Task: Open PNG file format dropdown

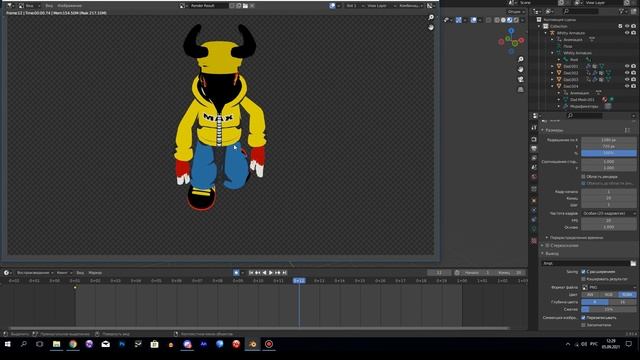Action: pyautogui.click(x=609, y=287)
